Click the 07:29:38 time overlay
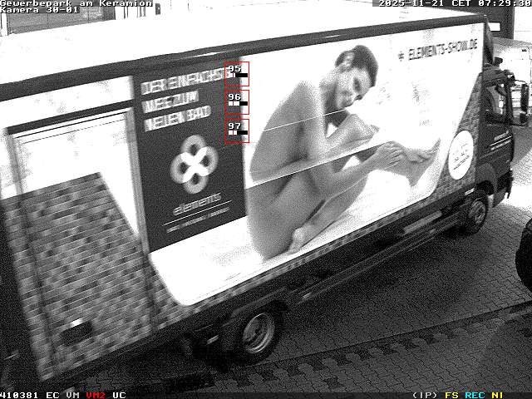The width and height of the screenshot is (532, 399). (505, 3)
